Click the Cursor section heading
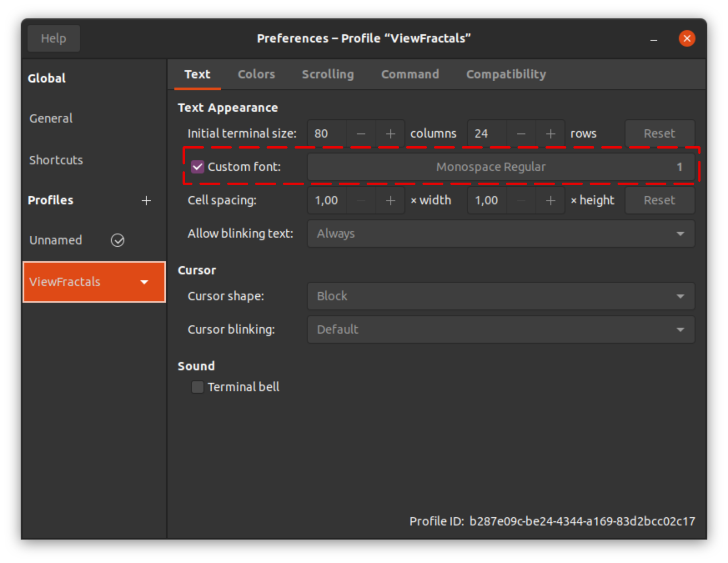Image resolution: width=728 pixels, height=563 pixels. [x=197, y=271]
